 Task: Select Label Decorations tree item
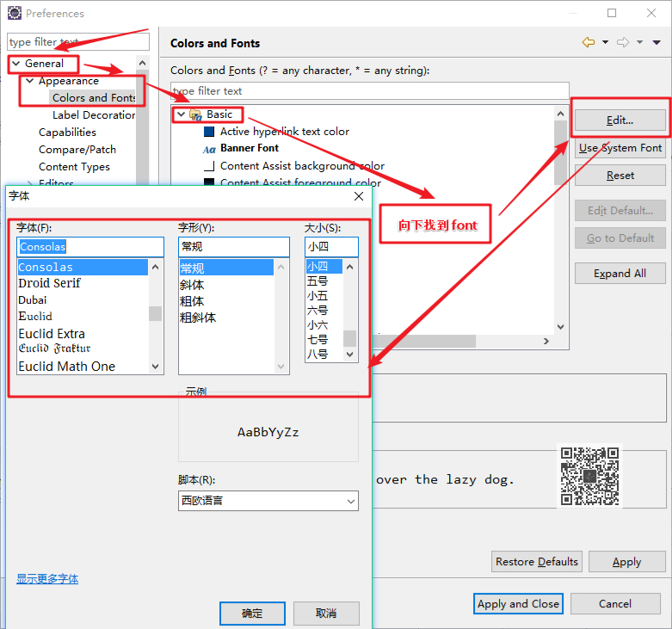94,114
